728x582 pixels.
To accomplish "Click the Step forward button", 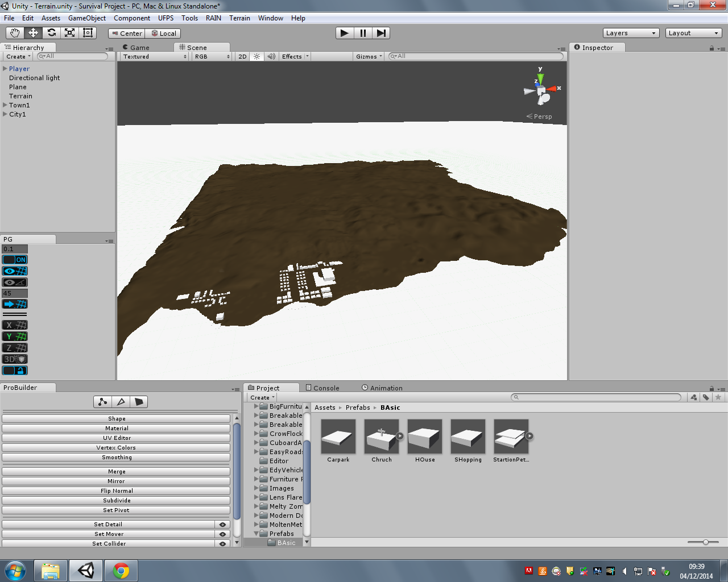I will [x=381, y=33].
